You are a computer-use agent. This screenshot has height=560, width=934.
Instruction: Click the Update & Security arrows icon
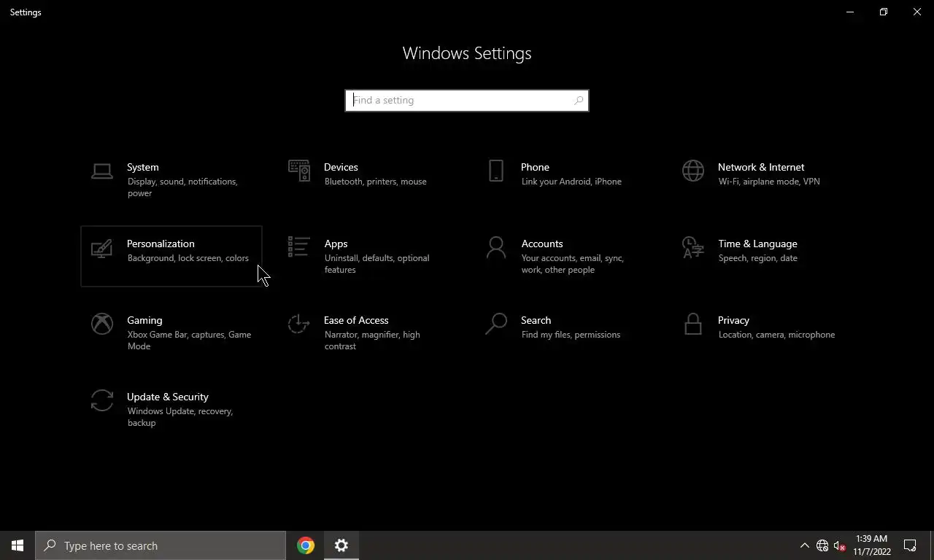pyautogui.click(x=102, y=400)
